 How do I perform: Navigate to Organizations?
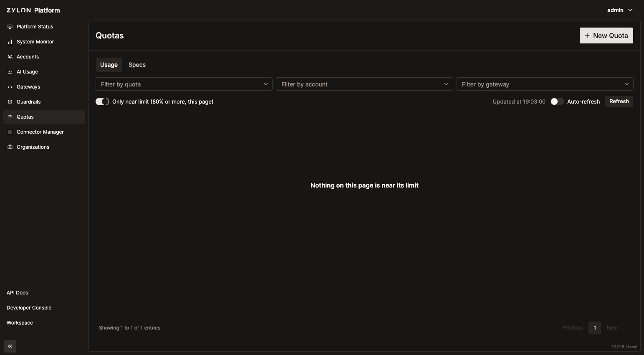click(44, 147)
